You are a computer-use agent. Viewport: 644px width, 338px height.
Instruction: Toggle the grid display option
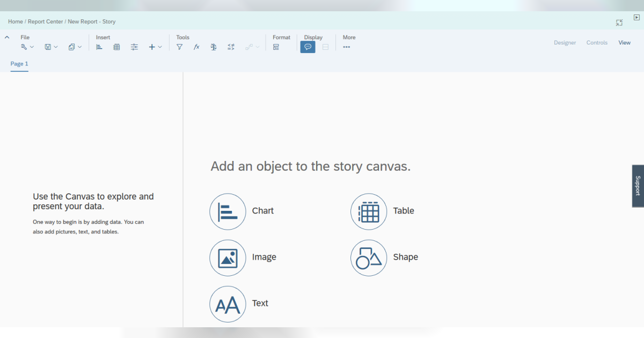[325, 47]
